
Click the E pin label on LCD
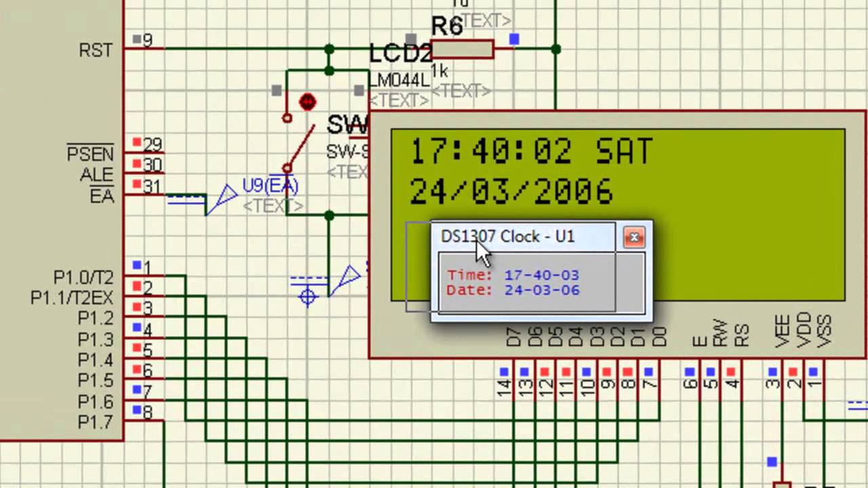(x=701, y=341)
